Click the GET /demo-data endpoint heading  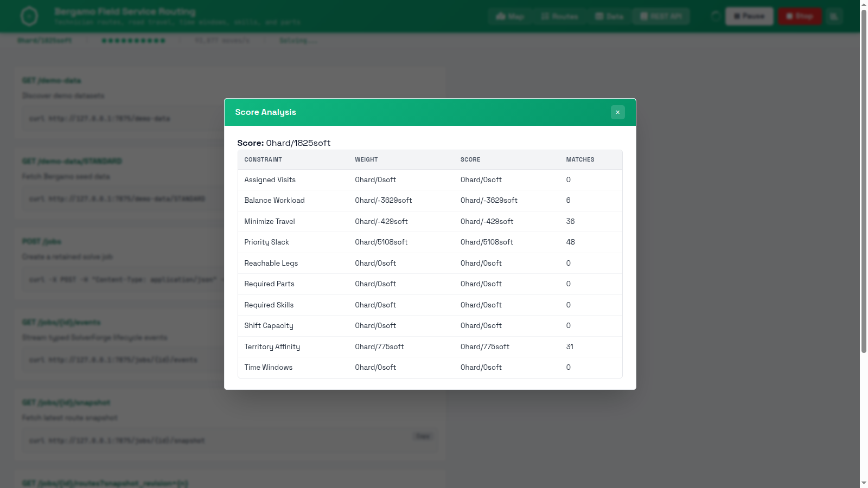click(x=52, y=80)
